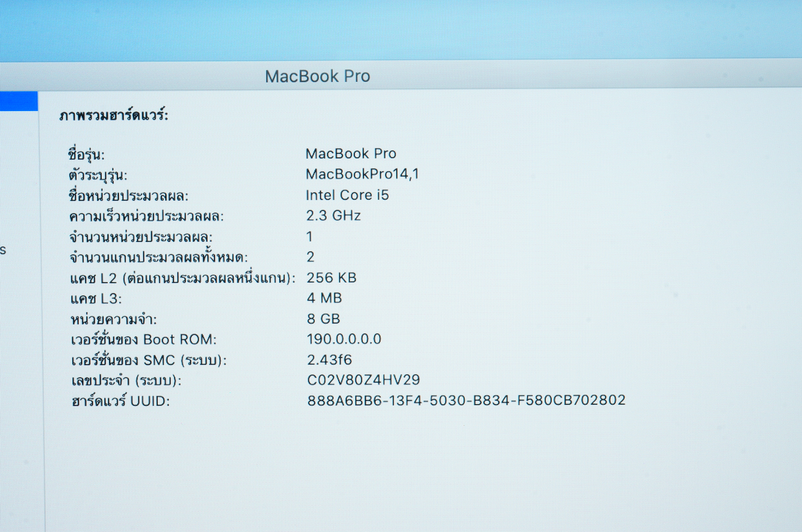Click model name value MacBook Pro

click(x=351, y=154)
